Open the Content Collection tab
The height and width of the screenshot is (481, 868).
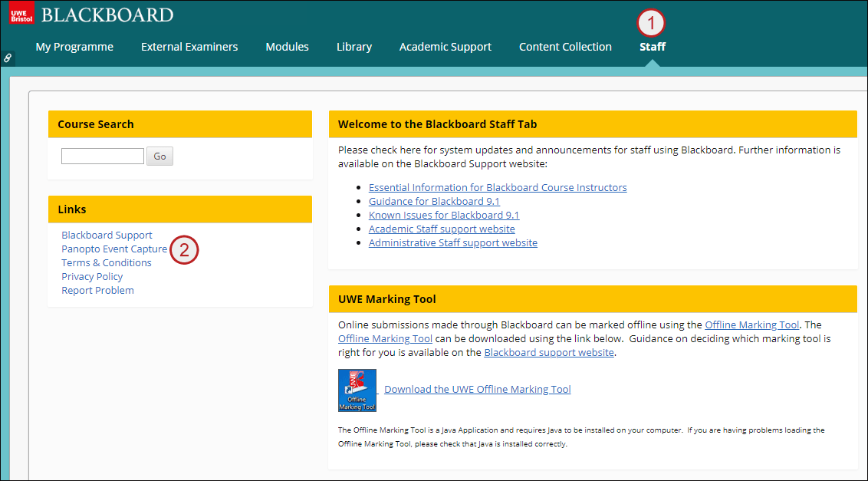pos(565,47)
